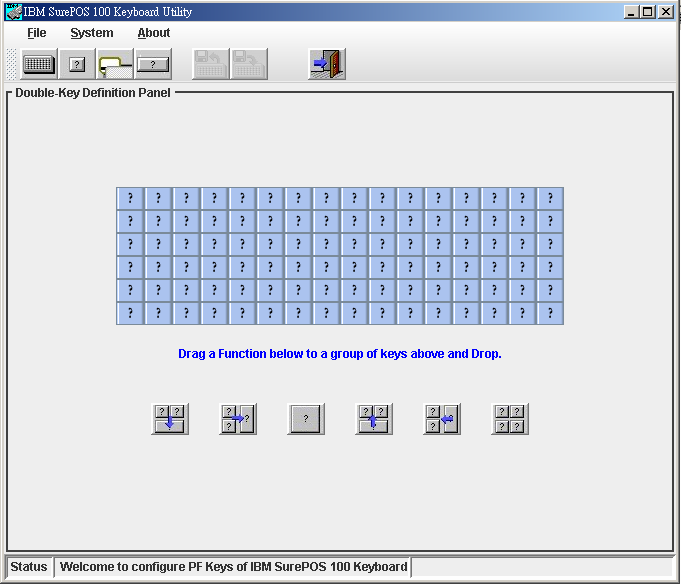681x584 pixels.
Task: Click the yellow-outlined key panel toolbar icon
Action: [x=115, y=64]
